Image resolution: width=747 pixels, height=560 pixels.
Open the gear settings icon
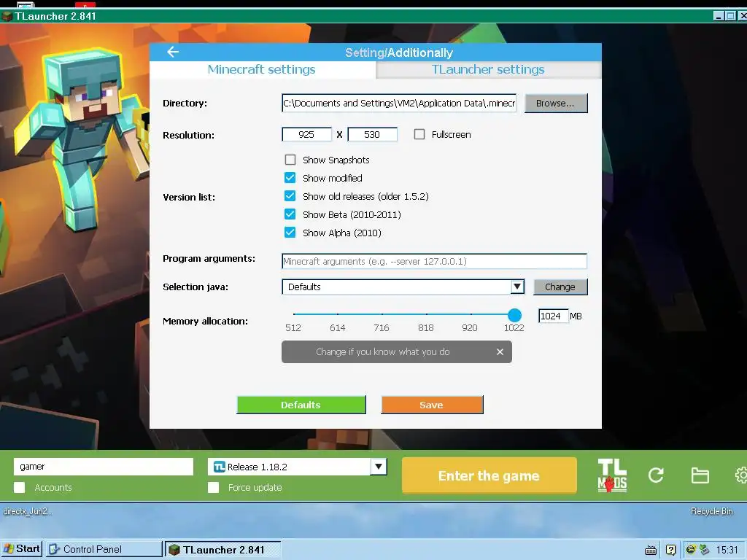(x=741, y=475)
